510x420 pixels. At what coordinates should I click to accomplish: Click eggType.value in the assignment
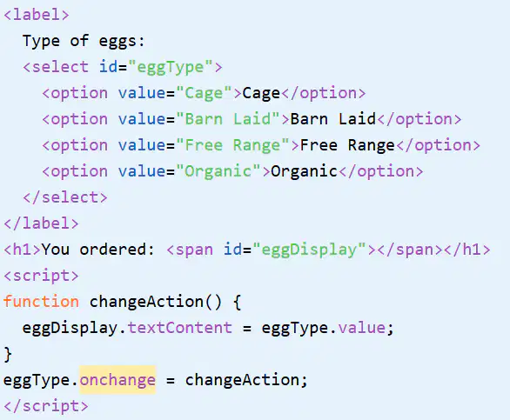pos(324,328)
